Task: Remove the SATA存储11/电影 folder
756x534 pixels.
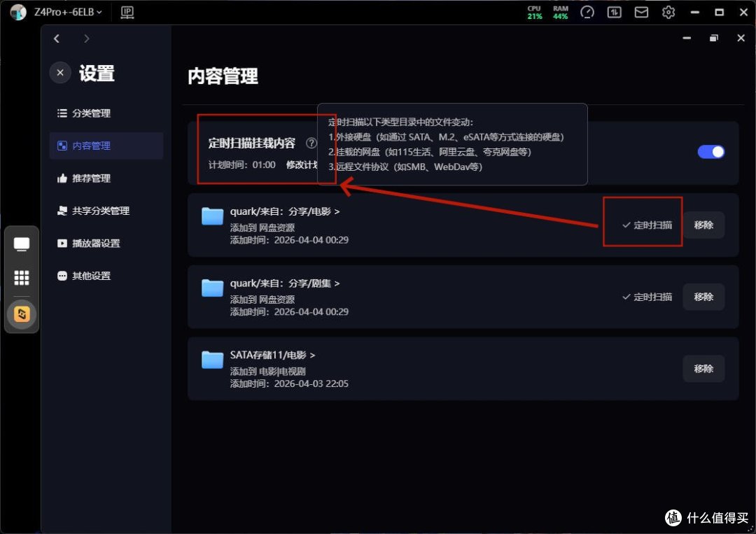Action: (x=703, y=369)
